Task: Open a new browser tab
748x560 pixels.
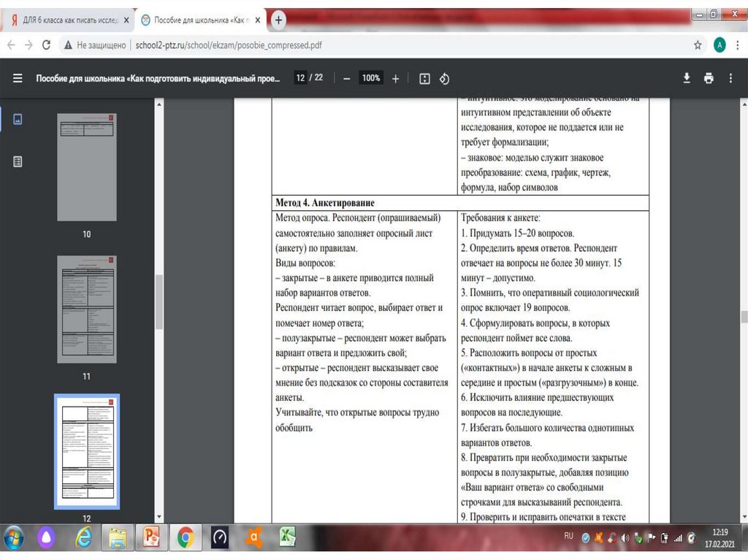Action: click(278, 20)
